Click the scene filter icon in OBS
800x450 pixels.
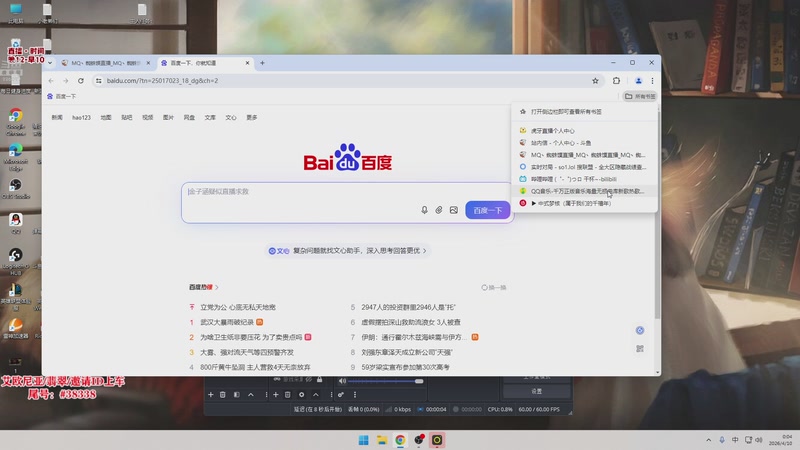pos(237,394)
